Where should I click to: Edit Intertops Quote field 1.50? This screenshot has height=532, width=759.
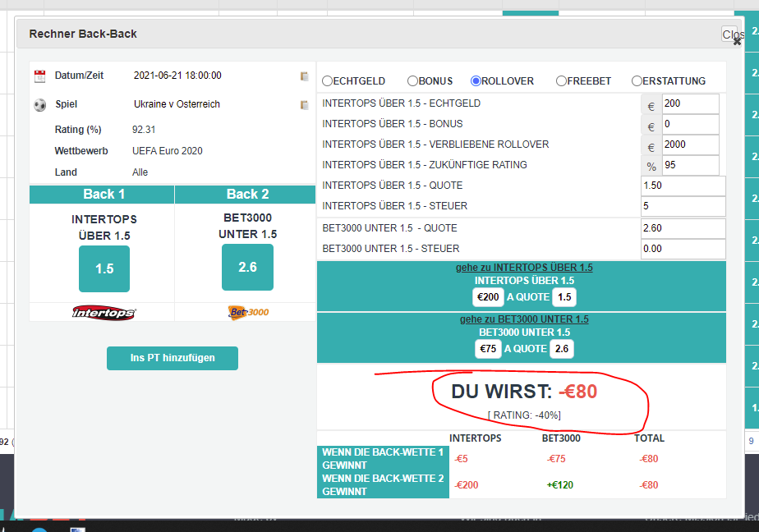pos(683,186)
